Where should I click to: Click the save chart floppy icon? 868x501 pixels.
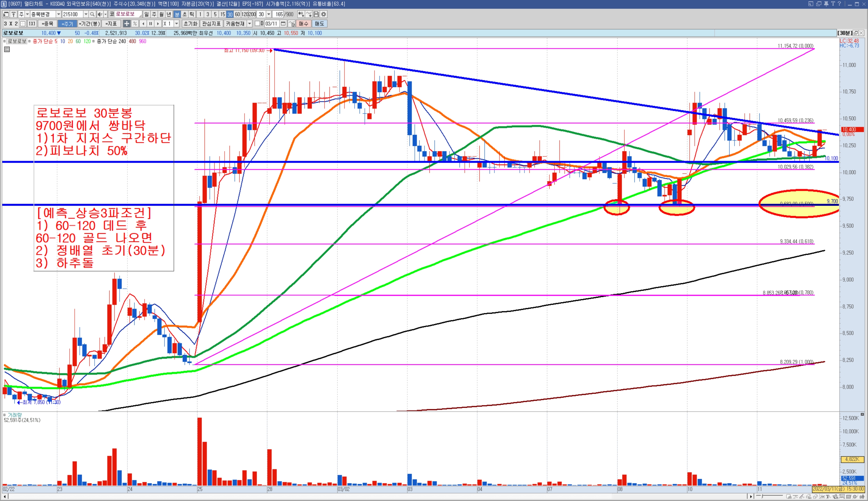click(x=316, y=14)
